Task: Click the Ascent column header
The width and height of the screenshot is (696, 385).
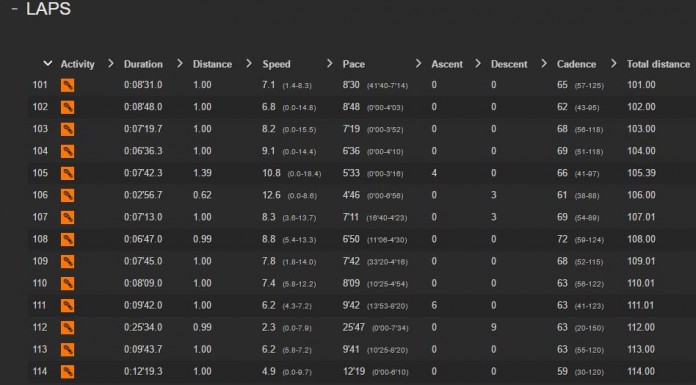Action: pos(447,64)
